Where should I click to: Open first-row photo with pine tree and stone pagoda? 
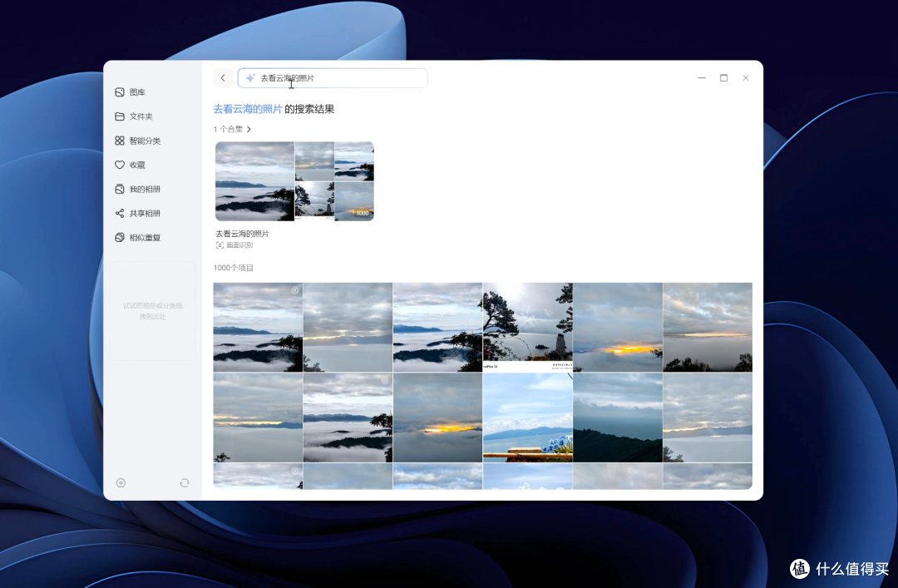point(527,327)
